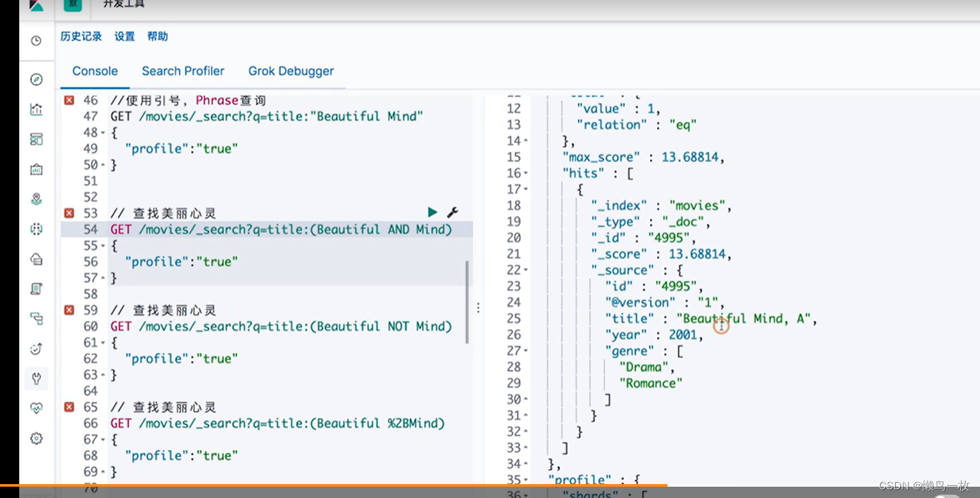980x498 pixels.
Task: Click the fold arrow at response line 14
Action: [x=526, y=141]
